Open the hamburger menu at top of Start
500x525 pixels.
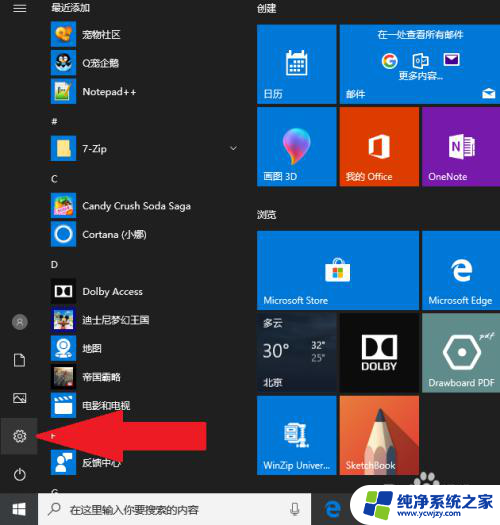pyautogui.click(x=19, y=8)
